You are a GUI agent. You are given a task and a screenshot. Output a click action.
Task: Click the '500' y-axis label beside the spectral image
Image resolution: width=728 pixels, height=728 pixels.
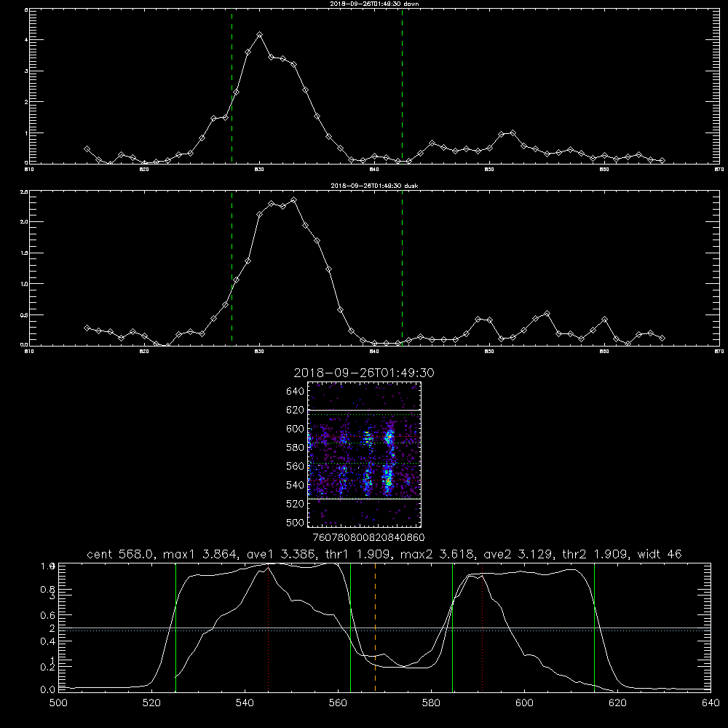pyautogui.click(x=295, y=522)
